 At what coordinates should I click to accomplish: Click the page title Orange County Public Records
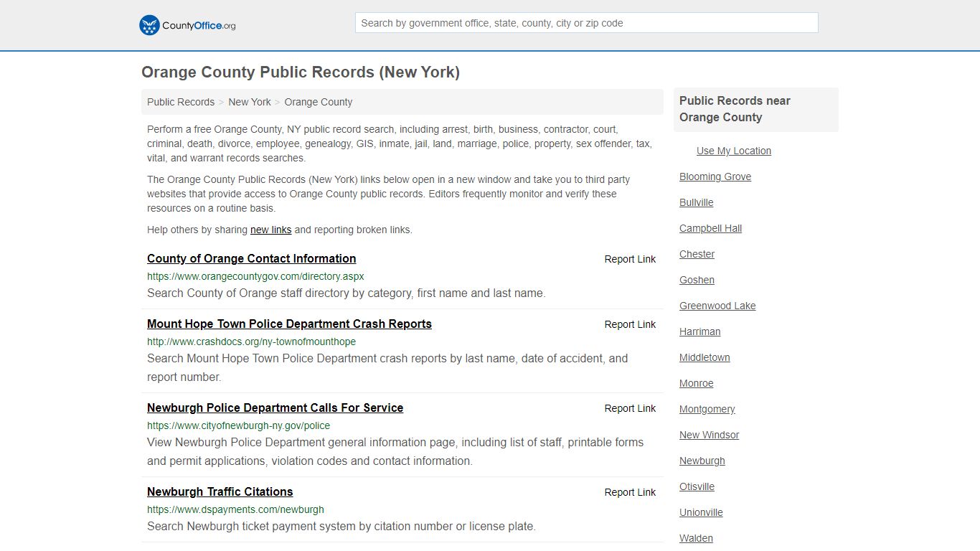coord(301,72)
